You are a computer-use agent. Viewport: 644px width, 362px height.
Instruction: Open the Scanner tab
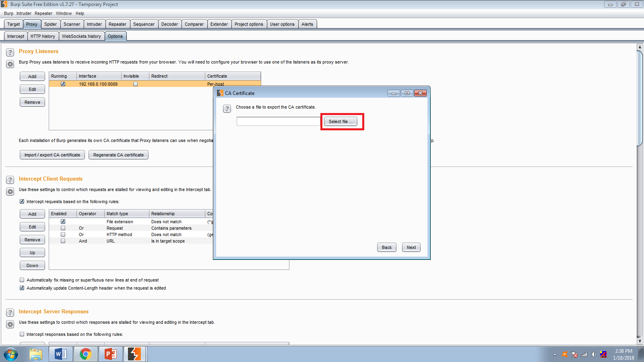72,24
